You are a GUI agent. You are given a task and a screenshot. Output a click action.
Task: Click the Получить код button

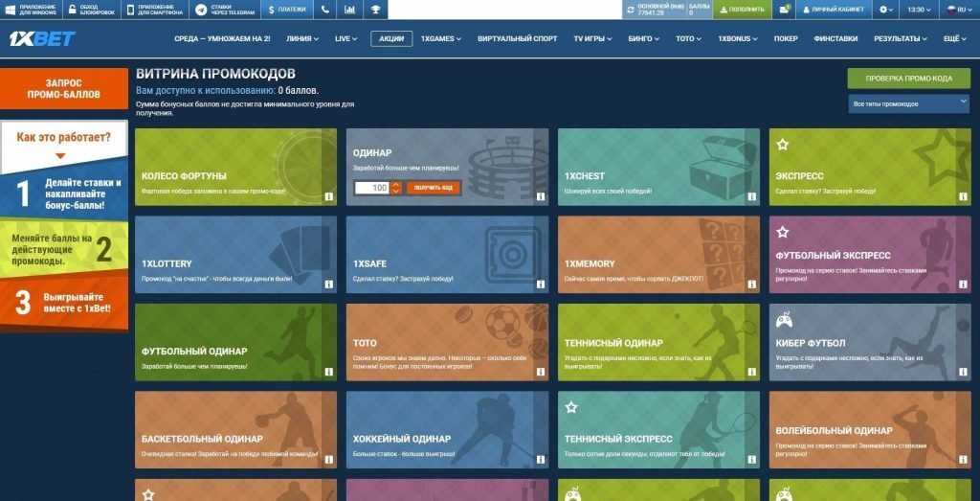tap(434, 188)
